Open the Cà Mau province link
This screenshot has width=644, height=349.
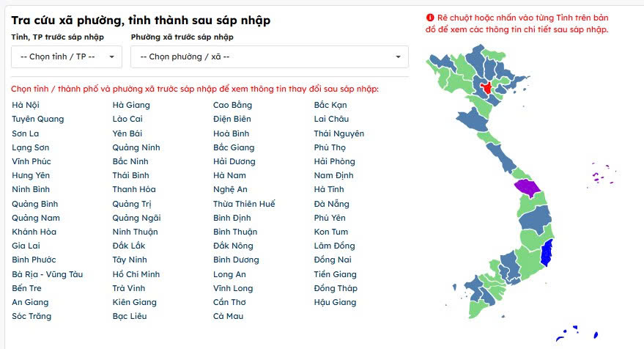(x=229, y=316)
